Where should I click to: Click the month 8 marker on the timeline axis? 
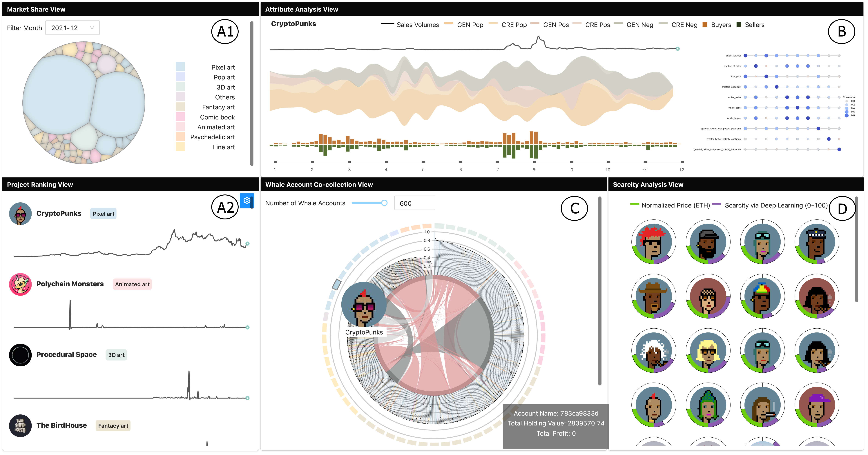pyautogui.click(x=534, y=162)
